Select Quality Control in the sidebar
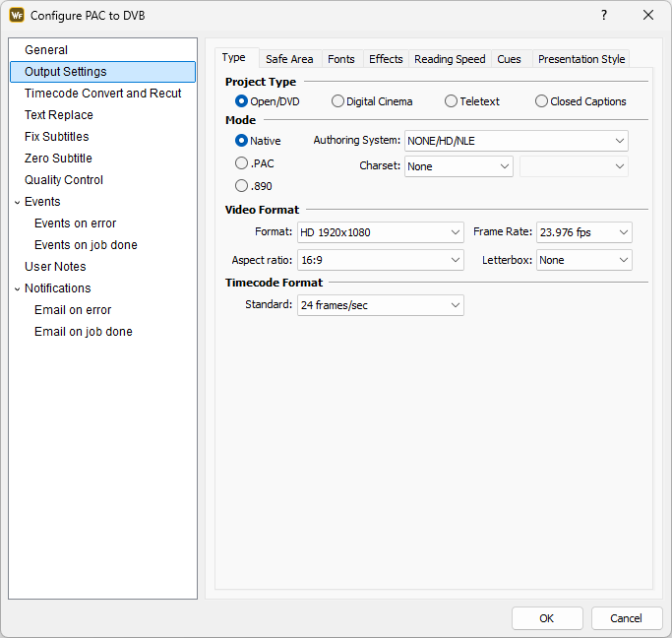The image size is (672, 638). pyautogui.click(x=64, y=180)
